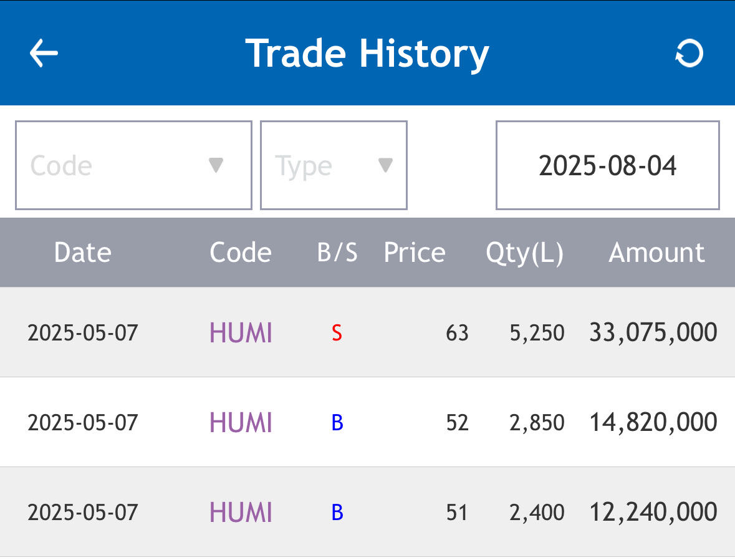Viewport: 735px width, 560px height.
Task: Click the Date column header
Action: 82,253
